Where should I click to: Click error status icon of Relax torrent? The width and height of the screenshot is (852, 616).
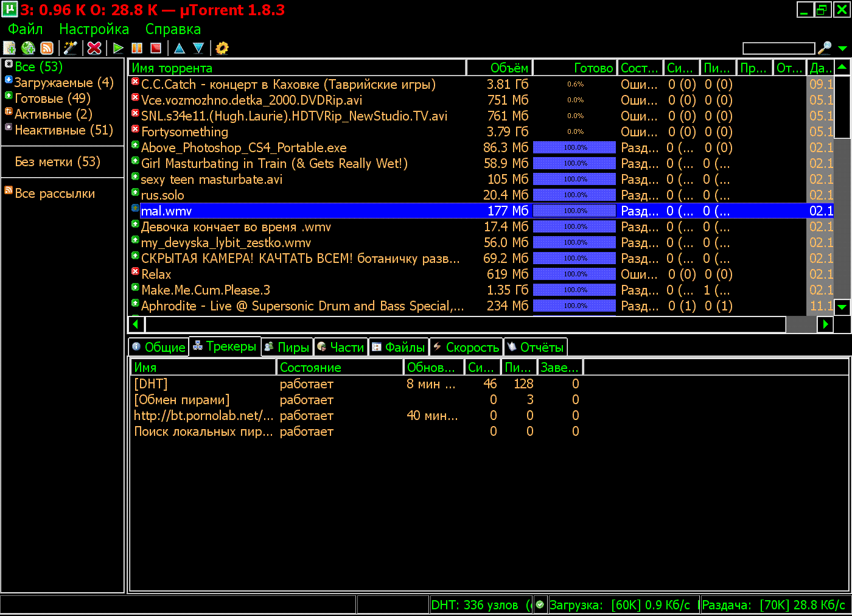click(135, 271)
